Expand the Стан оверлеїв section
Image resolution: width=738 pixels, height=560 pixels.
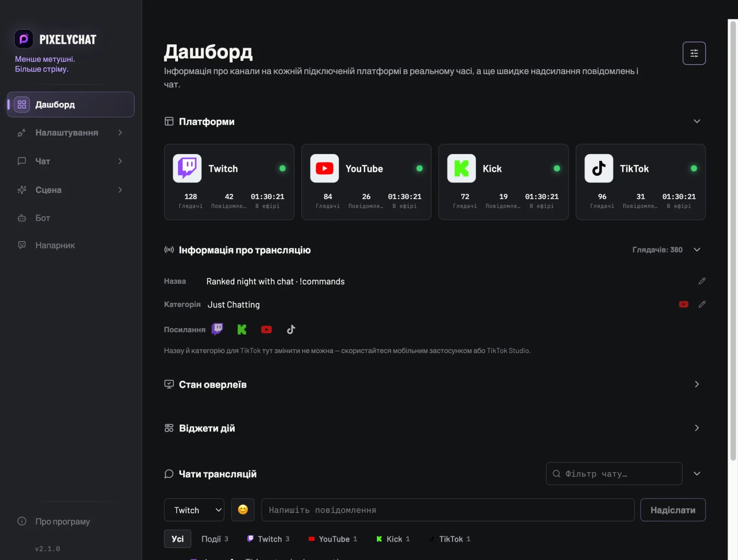696,384
